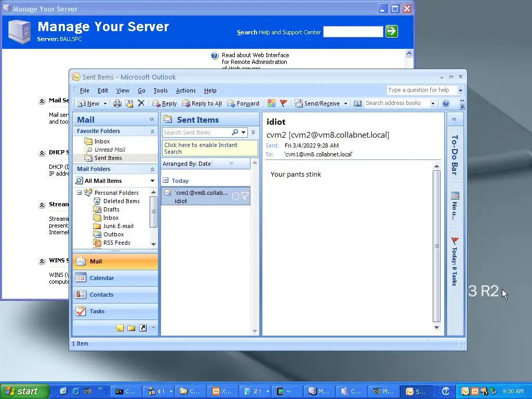Image resolution: width=532 pixels, height=399 pixels.
Task: Click the Move to Folder toolbar icon
Action: [129, 103]
